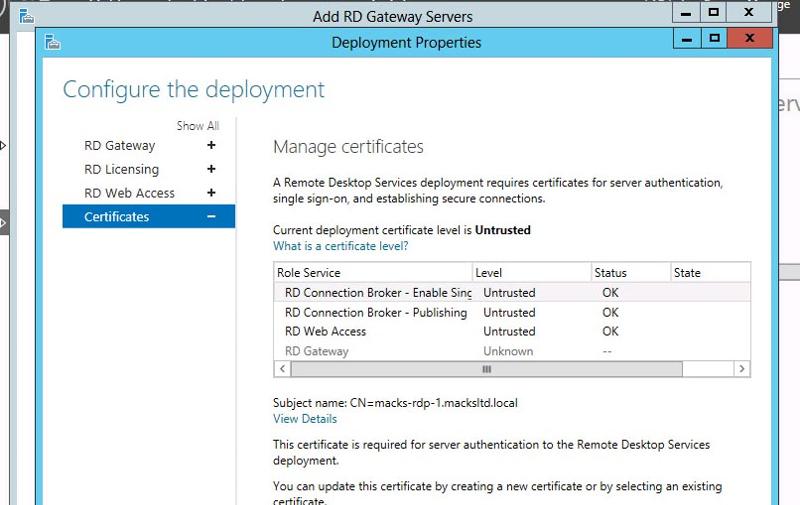Screen dimensions: 800x505
Task: Expand the RD Gateway section
Action: pos(211,145)
